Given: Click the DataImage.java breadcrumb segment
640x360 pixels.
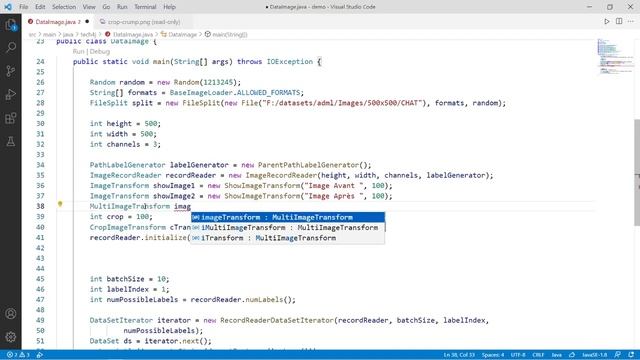Looking at the screenshot, I should (133, 35).
